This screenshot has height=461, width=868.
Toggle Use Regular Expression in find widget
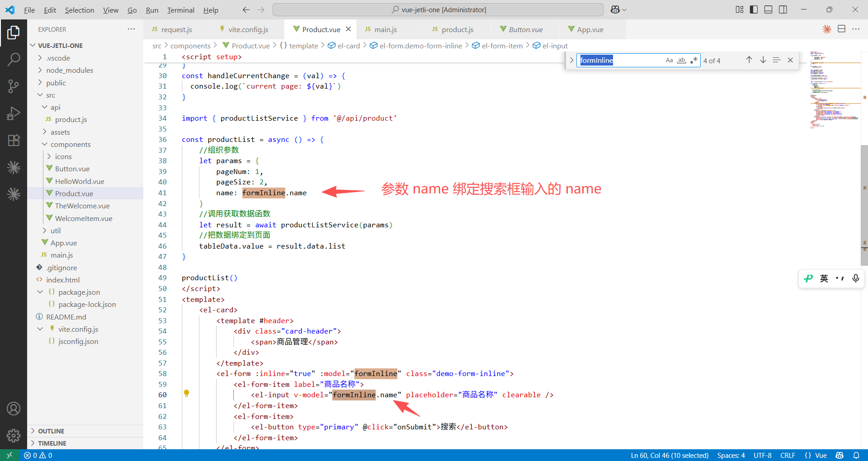click(693, 60)
